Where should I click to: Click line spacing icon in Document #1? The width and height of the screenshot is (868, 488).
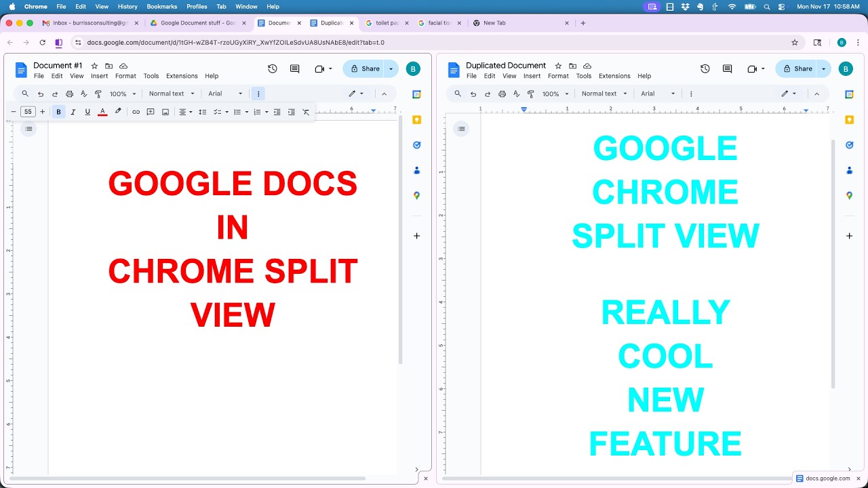click(202, 112)
